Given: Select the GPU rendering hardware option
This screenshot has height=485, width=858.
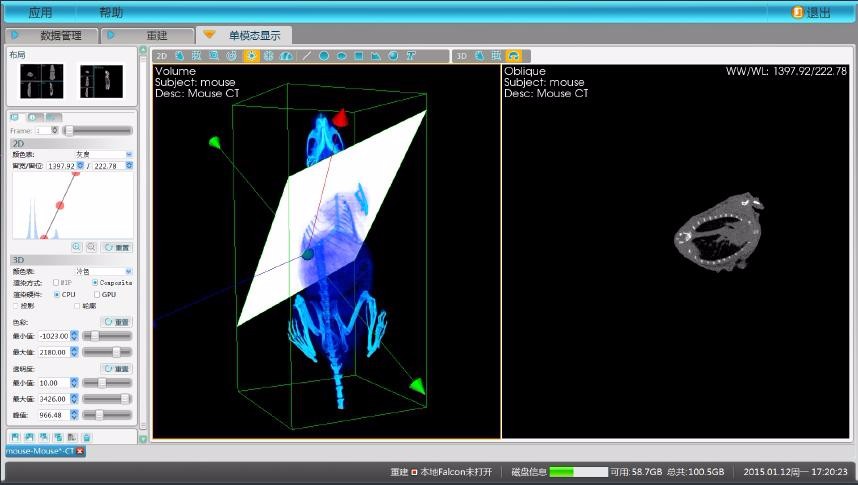Looking at the screenshot, I should coord(96,295).
